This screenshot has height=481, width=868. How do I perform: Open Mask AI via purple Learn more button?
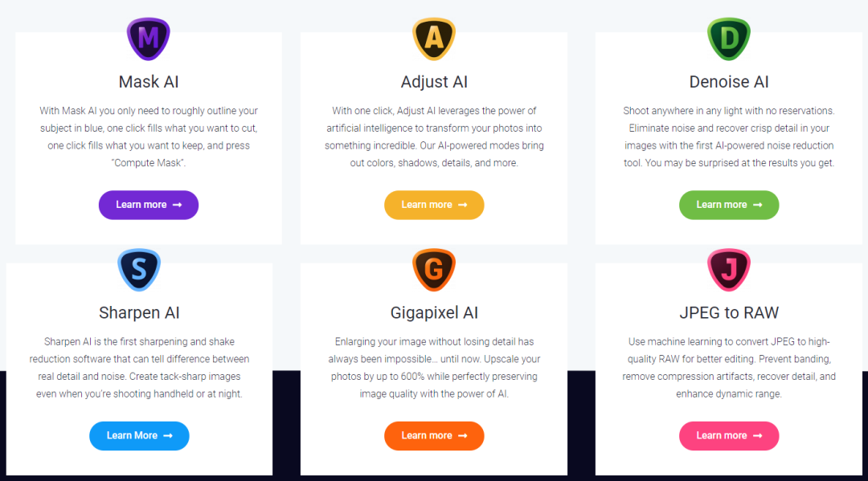coord(149,205)
